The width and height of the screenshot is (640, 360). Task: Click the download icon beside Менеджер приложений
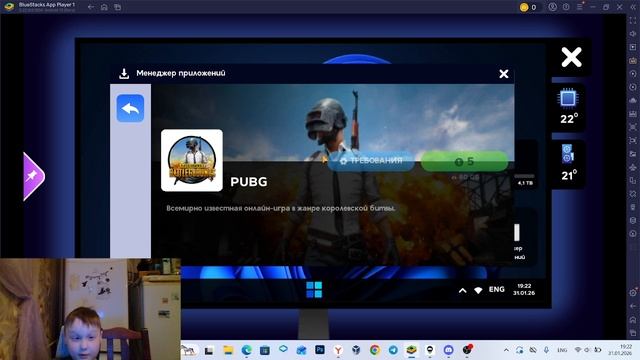124,73
